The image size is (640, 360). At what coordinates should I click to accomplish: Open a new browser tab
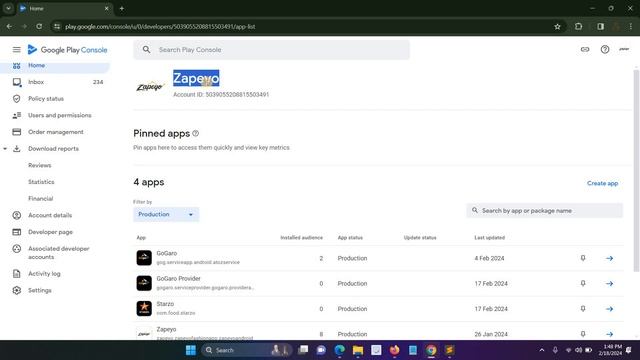[x=122, y=8]
